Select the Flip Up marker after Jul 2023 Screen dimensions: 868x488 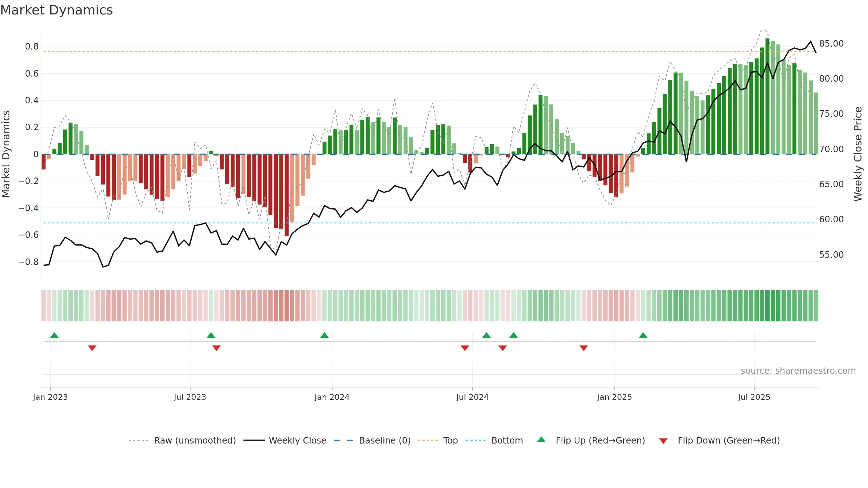pos(211,335)
